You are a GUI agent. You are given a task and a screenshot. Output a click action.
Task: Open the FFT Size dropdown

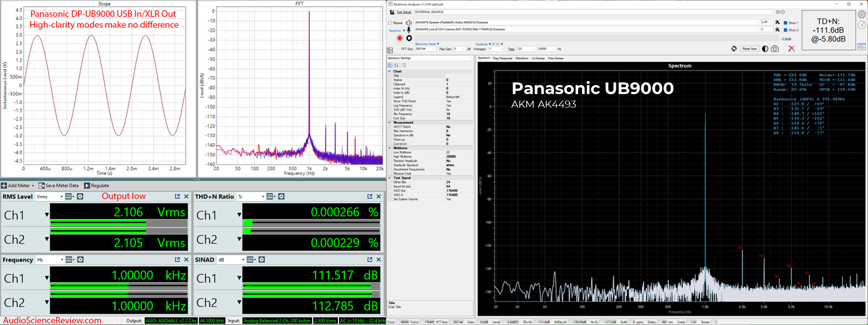[x=425, y=49]
